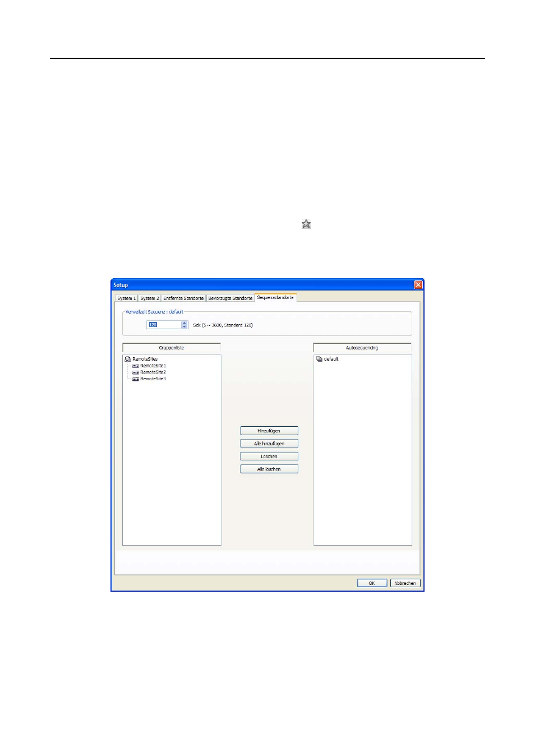The image size is (535, 756).
Task: Click the Alle löschen button
Action: (269, 469)
